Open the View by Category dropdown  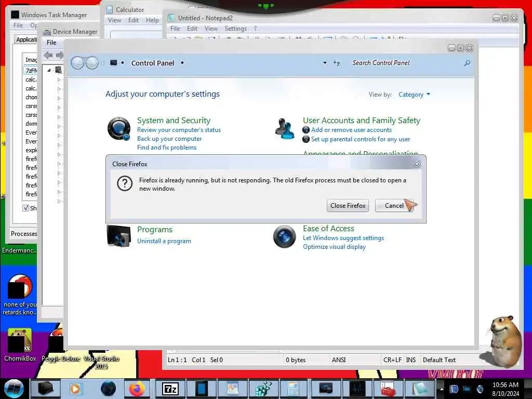[x=414, y=95]
